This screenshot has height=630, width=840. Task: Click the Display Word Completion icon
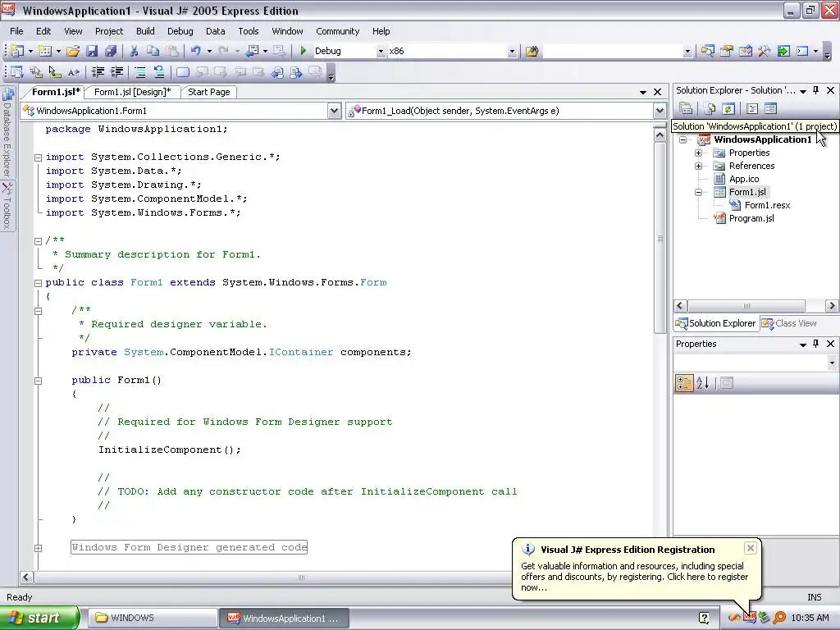pyautogui.click(x=73, y=72)
